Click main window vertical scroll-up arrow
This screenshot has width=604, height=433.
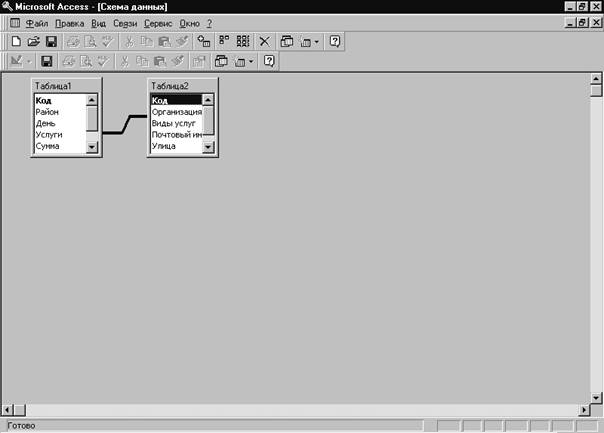pyautogui.click(x=596, y=79)
